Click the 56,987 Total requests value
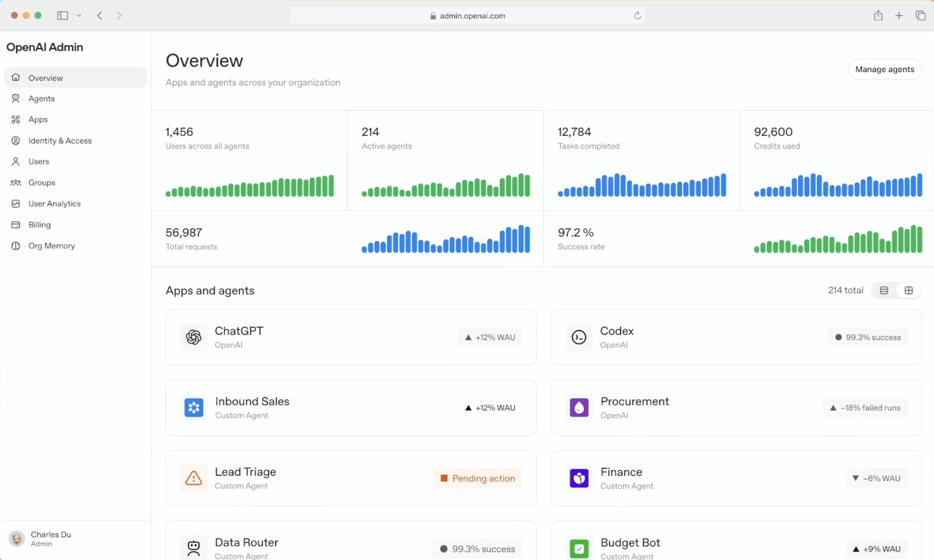 click(184, 232)
